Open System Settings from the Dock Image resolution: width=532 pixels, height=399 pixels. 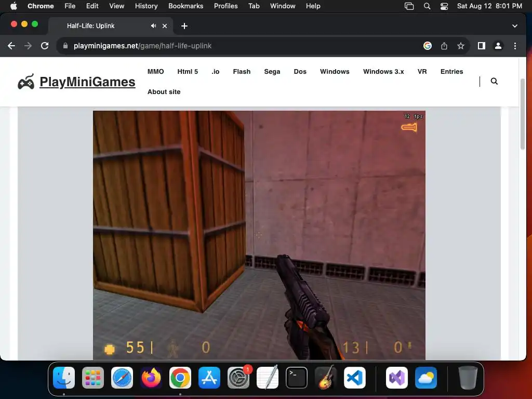[x=238, y=378]
